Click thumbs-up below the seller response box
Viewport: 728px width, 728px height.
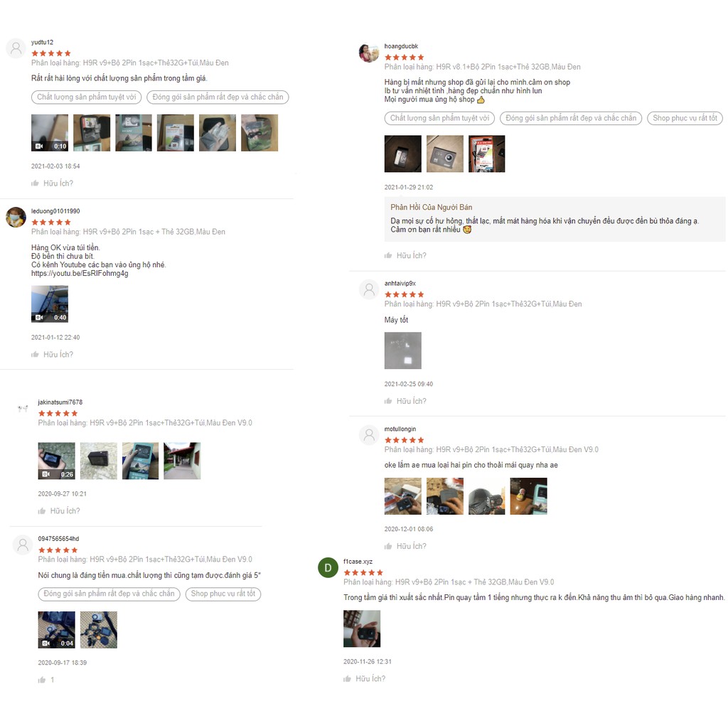tap(388, 256)
